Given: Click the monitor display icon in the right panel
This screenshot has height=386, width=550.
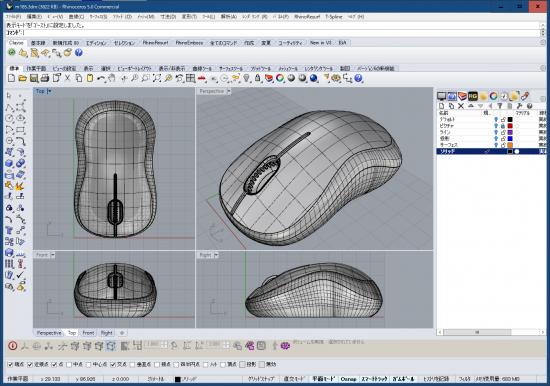Looking at the screenshot, I should [441, 96].
